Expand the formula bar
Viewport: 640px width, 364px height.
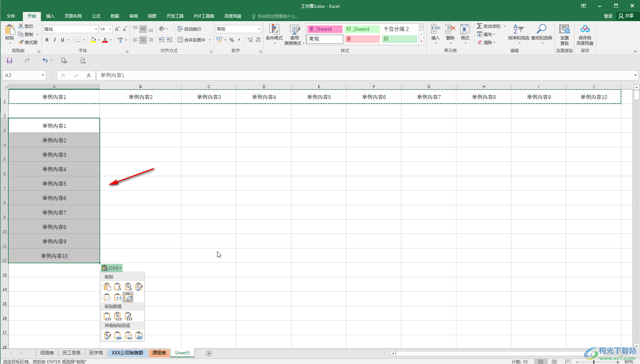click(x=635, y=75)
